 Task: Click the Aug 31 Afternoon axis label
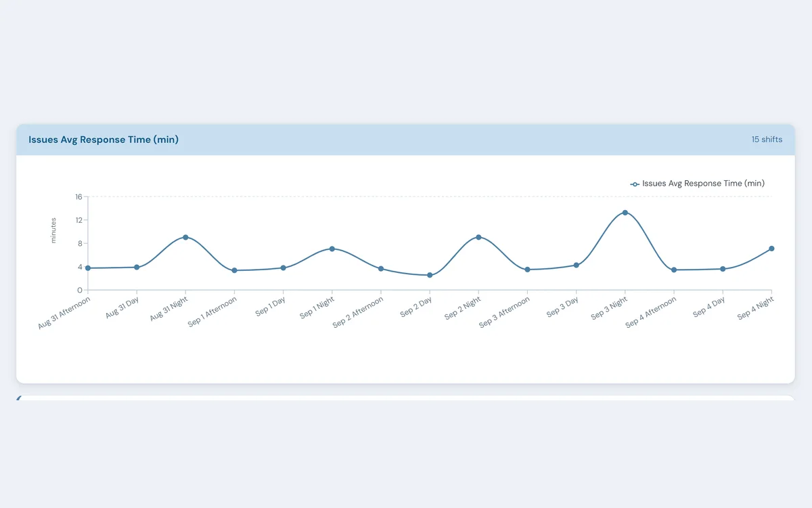click(x=65, y=312)
